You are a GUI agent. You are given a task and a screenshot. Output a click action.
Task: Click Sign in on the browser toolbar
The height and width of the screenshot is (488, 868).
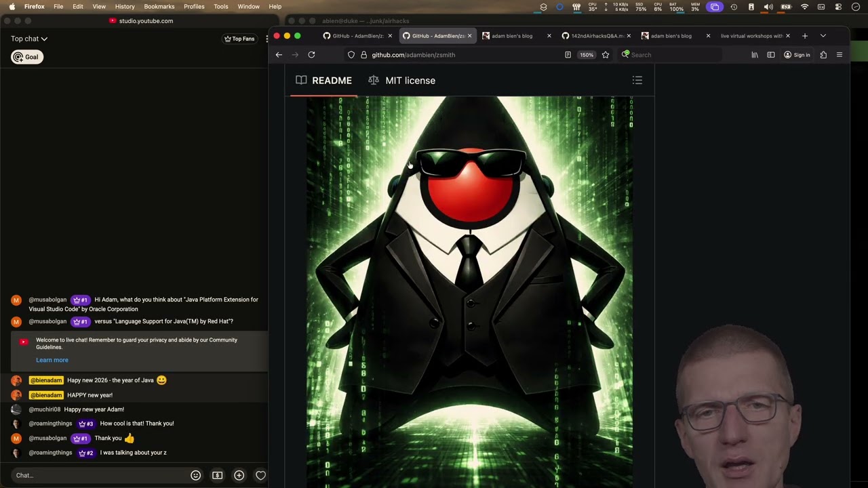pyautogui.click(x=797, y=55)
